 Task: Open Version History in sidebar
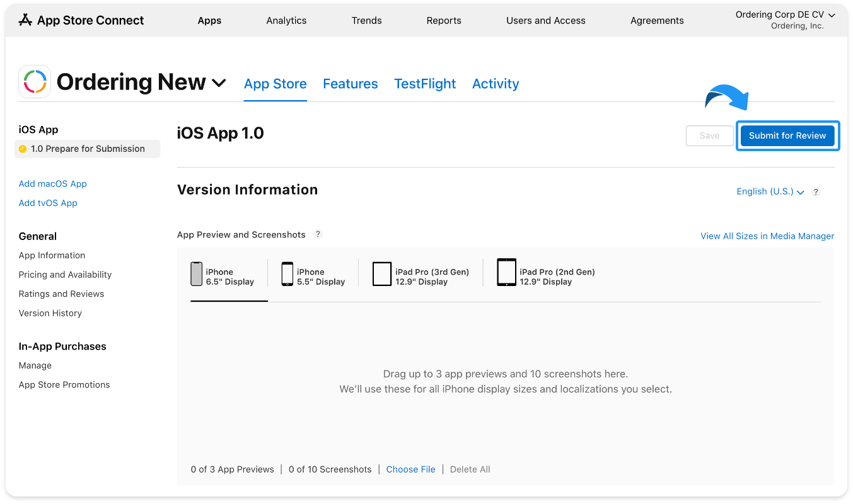(x=50, y=313)
